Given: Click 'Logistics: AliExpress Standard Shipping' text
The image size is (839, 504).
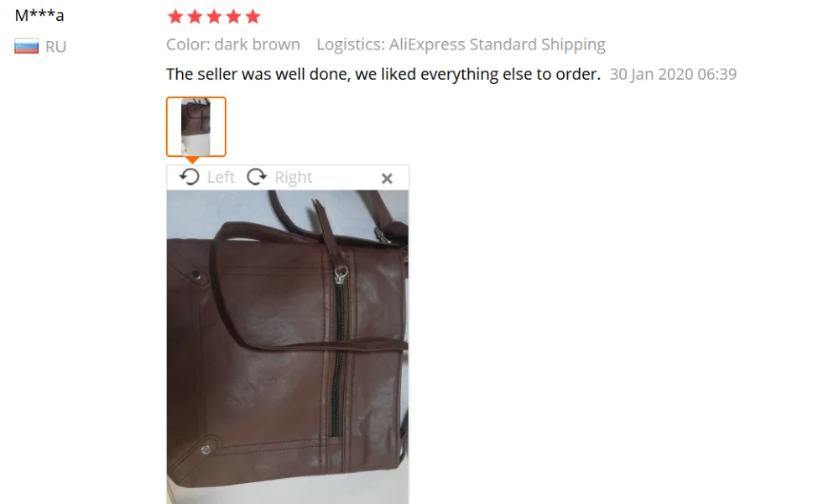Looking at the screenshot, I should [461, 44].
